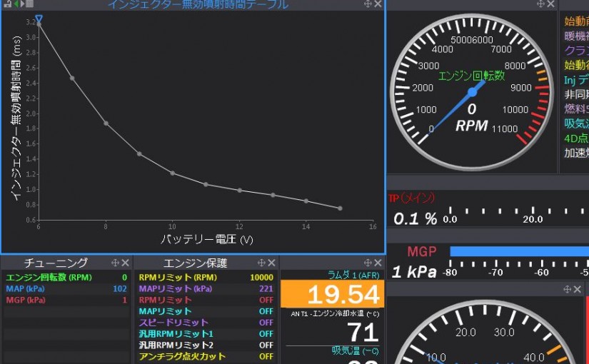
Task: Select エンジン回転数 (RPM) row in tuning panel
Action: pyautogui.click(x=66, y=277)
